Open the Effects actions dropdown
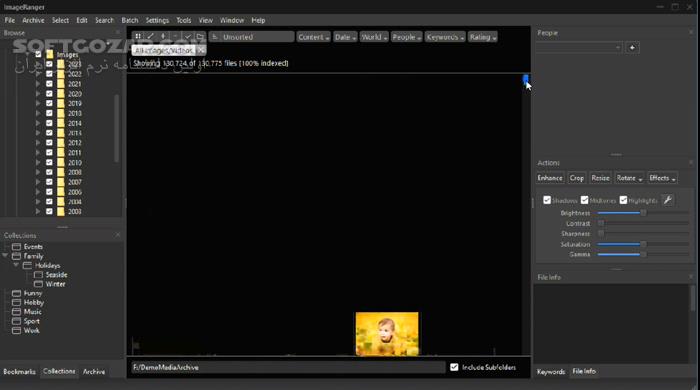 (x=662, y=178)
